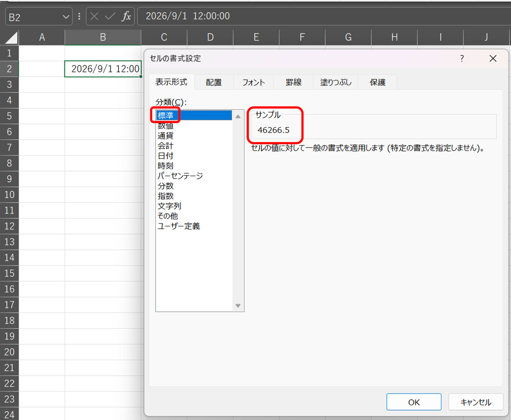Image resolution: width=511 pixels, height=420 pixels.
Task: Click the formula bar enter checkmark icon
Action: [110, 16]
